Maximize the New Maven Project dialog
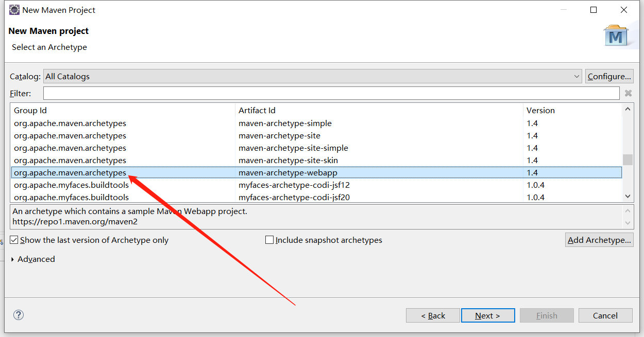 pos(594,10)
